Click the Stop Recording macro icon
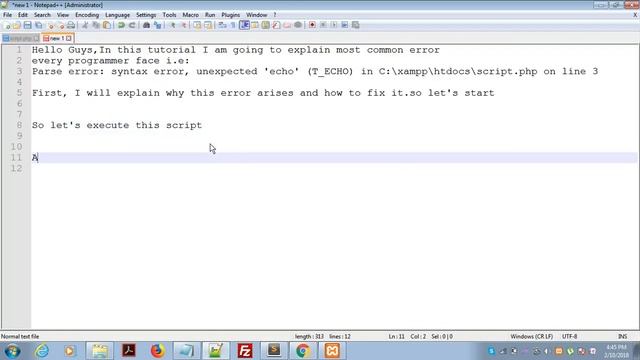Viewport: 640px width, 360px height. [323, 25]
